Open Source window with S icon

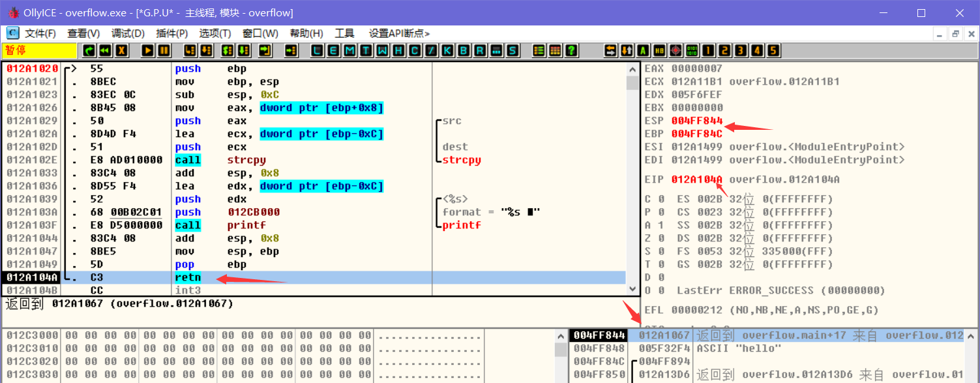coord(512,50)
